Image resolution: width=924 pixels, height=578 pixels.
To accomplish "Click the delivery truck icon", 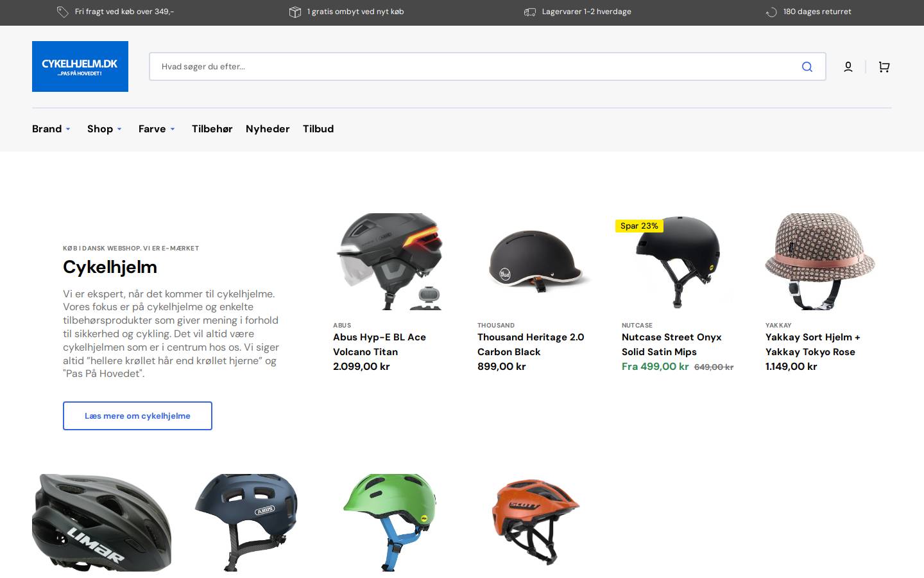I will [x=530, y=12].
